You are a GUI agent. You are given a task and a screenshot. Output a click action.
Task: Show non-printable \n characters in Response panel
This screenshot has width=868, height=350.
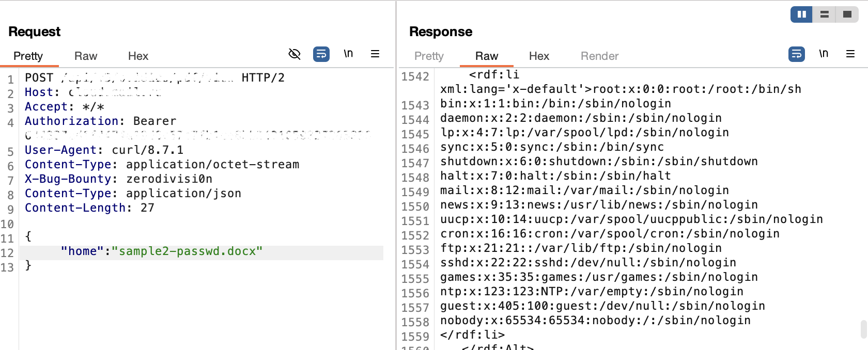point(824,54)
